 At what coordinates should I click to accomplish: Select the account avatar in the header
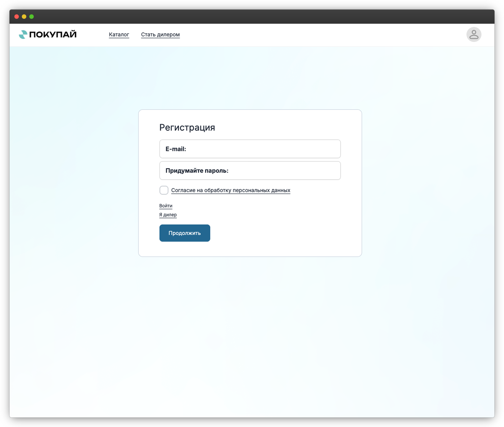coord(474,35)
